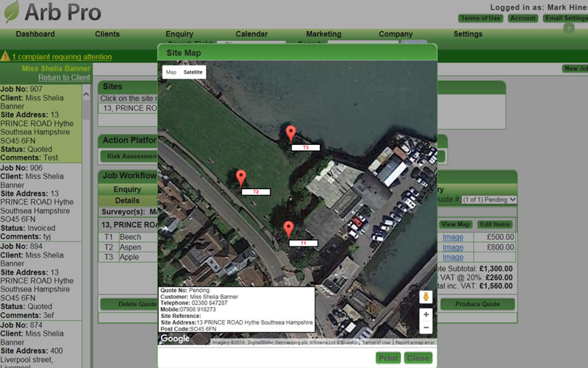Open the Image link priced £800.00
The image size is (588, 368).
(x=453, y=247)
